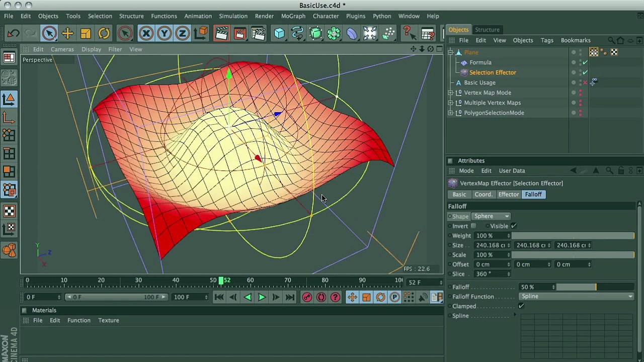Toggle timeline sound speaker icon
This screenshot has height=362, width=644.
pyautogui.click(x=423, y=297)
